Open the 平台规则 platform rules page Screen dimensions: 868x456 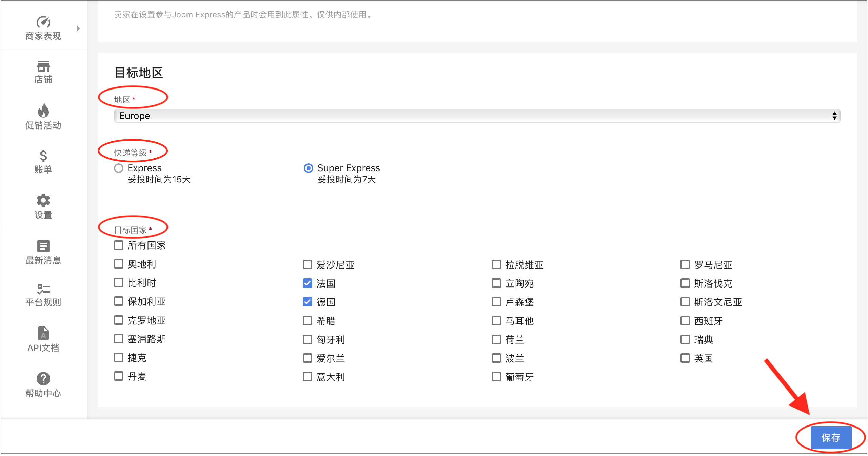coord(43,294)
